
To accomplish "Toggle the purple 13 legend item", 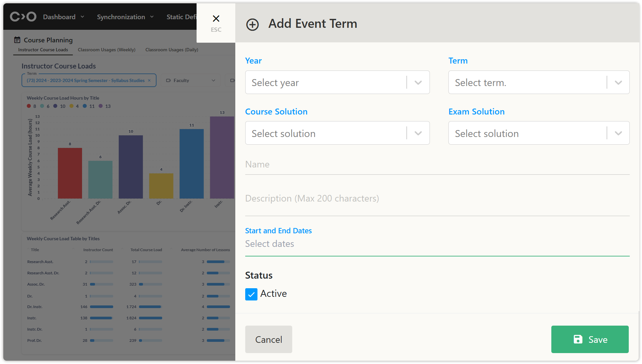I will [105, 106].
